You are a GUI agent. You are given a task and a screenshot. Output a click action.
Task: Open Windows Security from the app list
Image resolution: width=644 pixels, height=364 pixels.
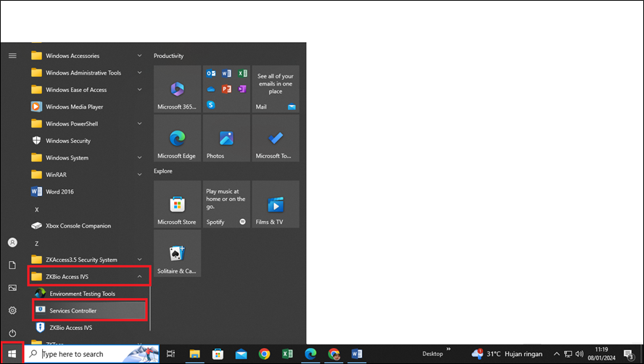[x=67, y=141]
